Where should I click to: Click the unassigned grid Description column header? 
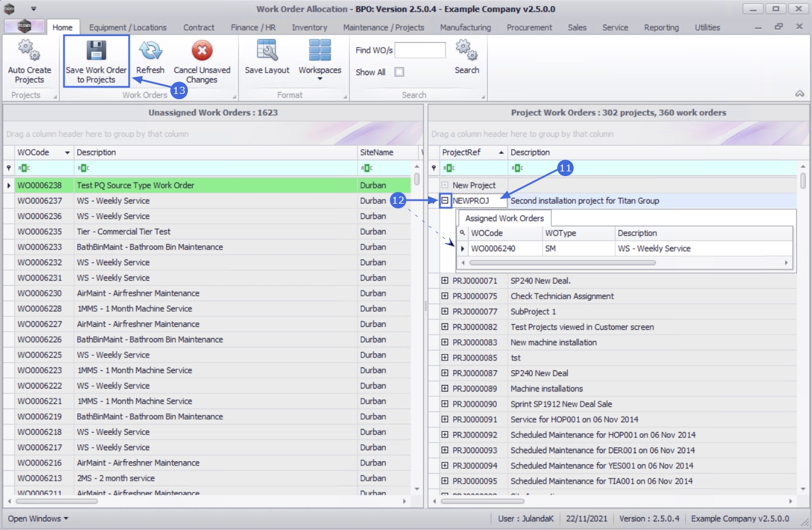215,153
